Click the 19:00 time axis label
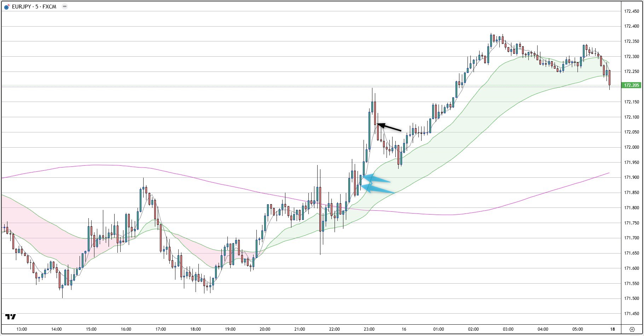The image size is (644, 336). [x=230, y=329]
